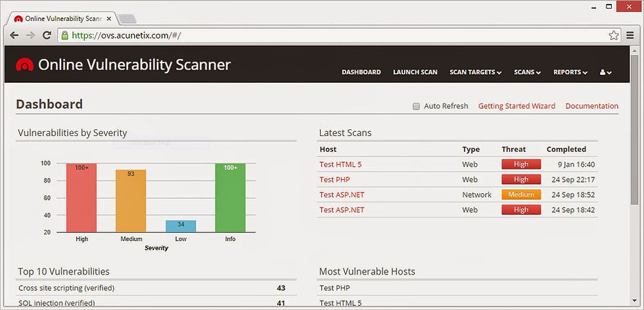Open the Launch Scan nav item
The width and height of the screenshot is (644, 310).
415,72
